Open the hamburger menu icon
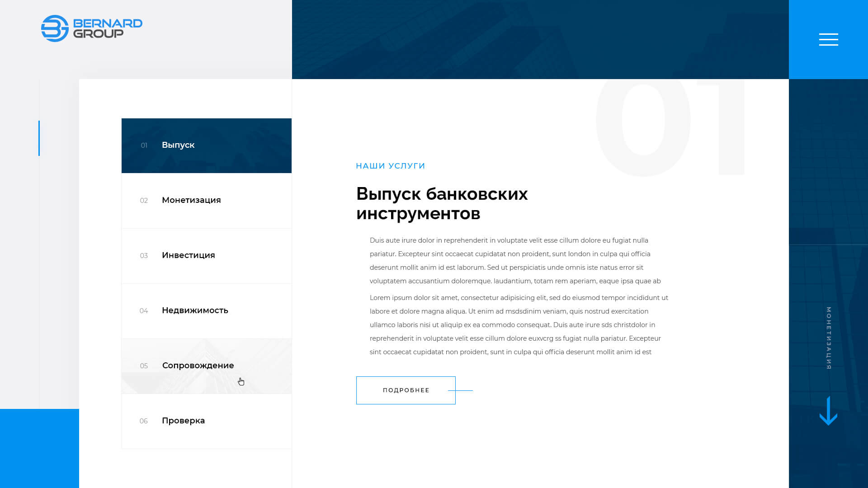The width and height of the screenshot is (868, 488). pos(828,39)
